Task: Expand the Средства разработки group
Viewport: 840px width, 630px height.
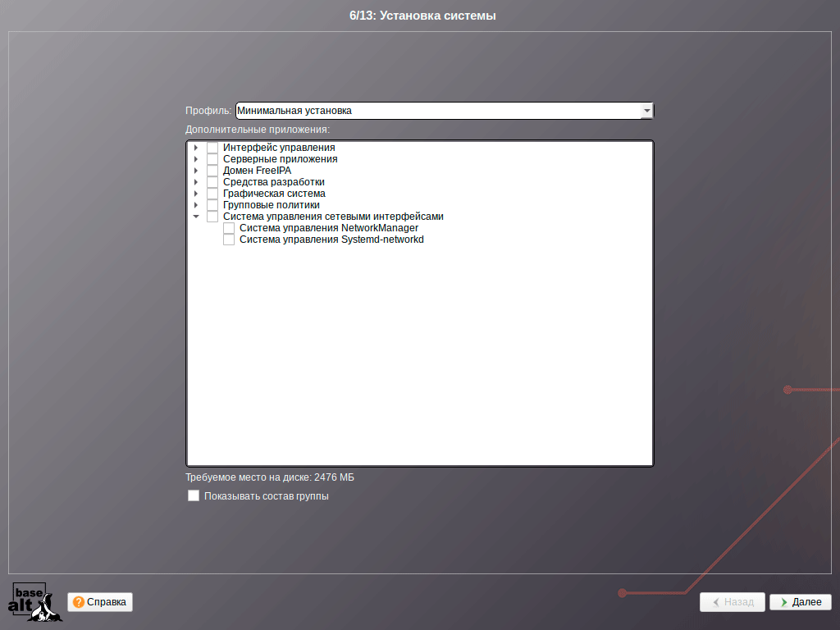Action: click(x=196, y=182)
